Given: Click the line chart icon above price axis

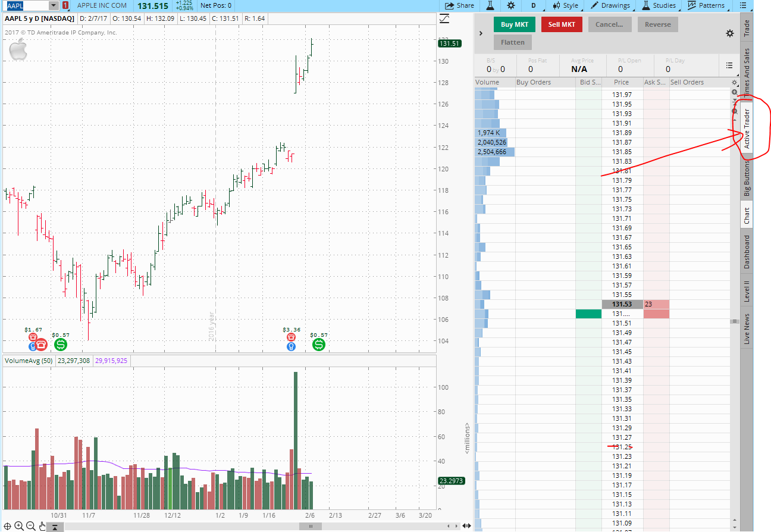Looking at the screenshot, I should [x=444, y=19].
